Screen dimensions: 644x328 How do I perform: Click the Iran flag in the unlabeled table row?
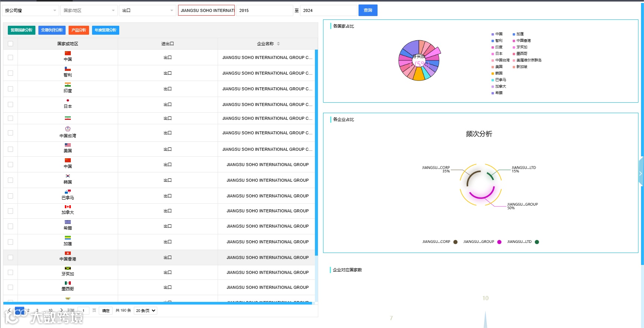click(x=67, y=118)
